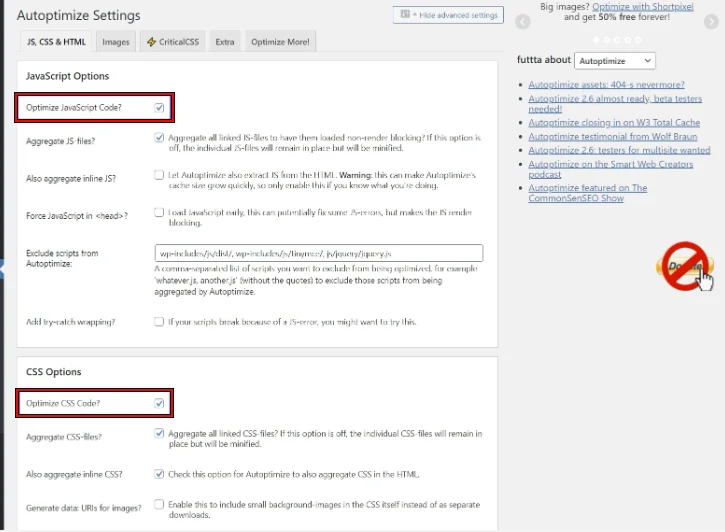This screenshot has height=532, width=725.
Task: Switch to the Images tab
Action: click(x=116, y=42)
